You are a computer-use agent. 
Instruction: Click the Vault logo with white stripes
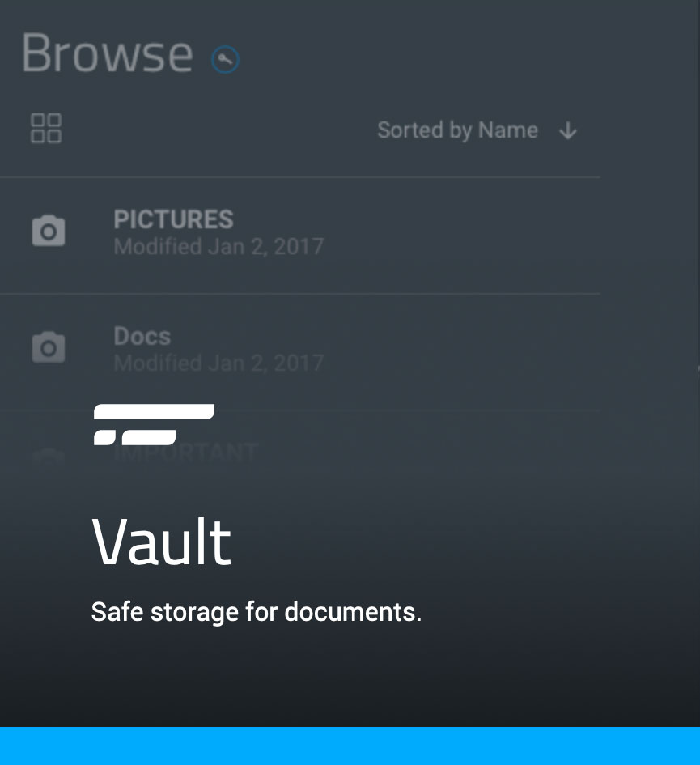coord(154,424)
